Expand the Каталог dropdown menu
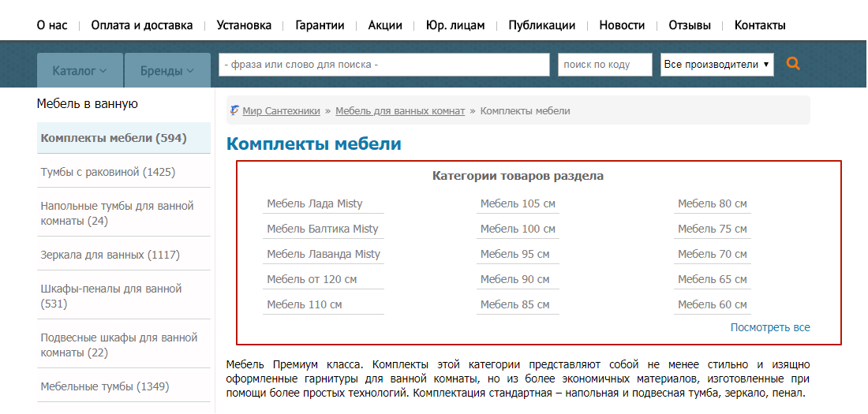Viewport: 868px width, 414px height. click(80, 70)
